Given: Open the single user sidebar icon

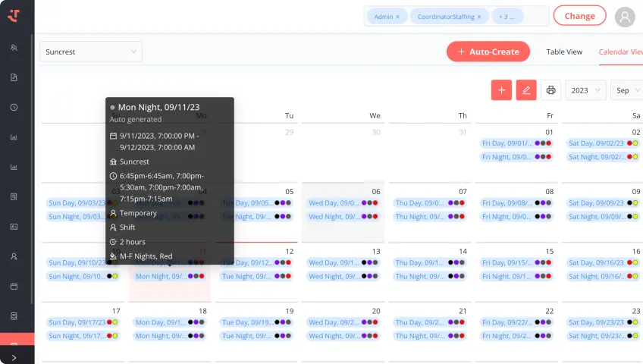Looking at the screenshot, I should (x=14, y=256).
